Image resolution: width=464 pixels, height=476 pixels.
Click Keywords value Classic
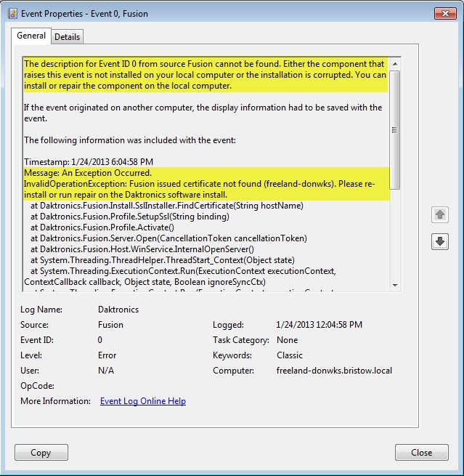point(290,355)
